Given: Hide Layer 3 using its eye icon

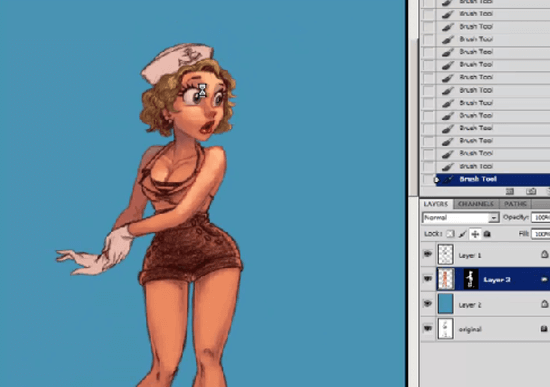Looking at the screenshot, I should (x=428, y=279).
